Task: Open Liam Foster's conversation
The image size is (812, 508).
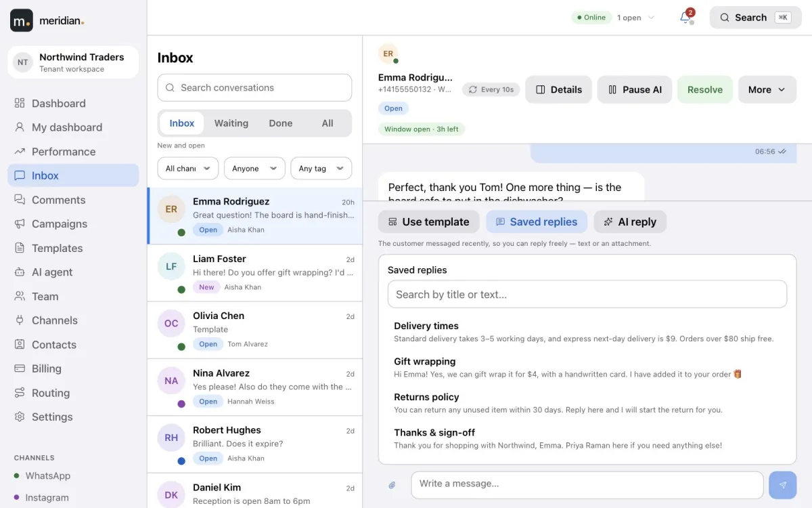Action: click(x=254, y=273)
